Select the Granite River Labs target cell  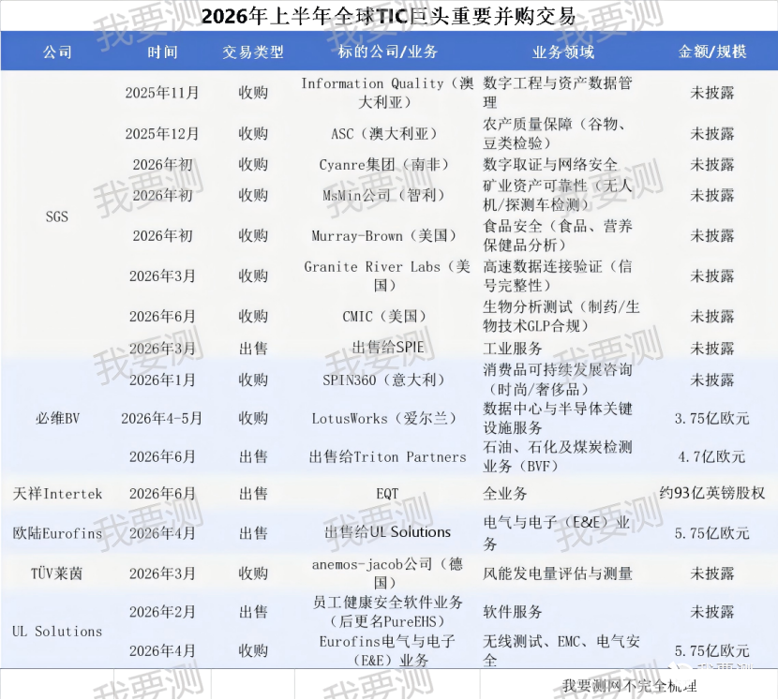387,276
